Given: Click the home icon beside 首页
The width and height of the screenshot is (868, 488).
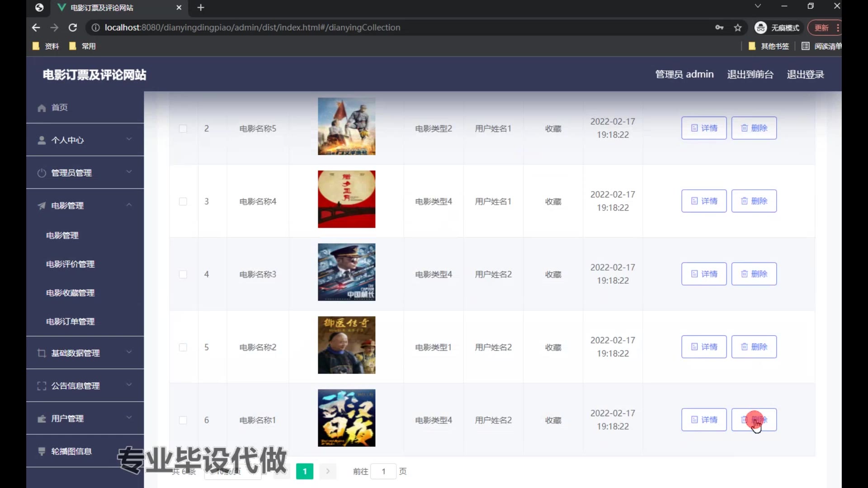Looking at the screenshot, I should pos(42,108).
